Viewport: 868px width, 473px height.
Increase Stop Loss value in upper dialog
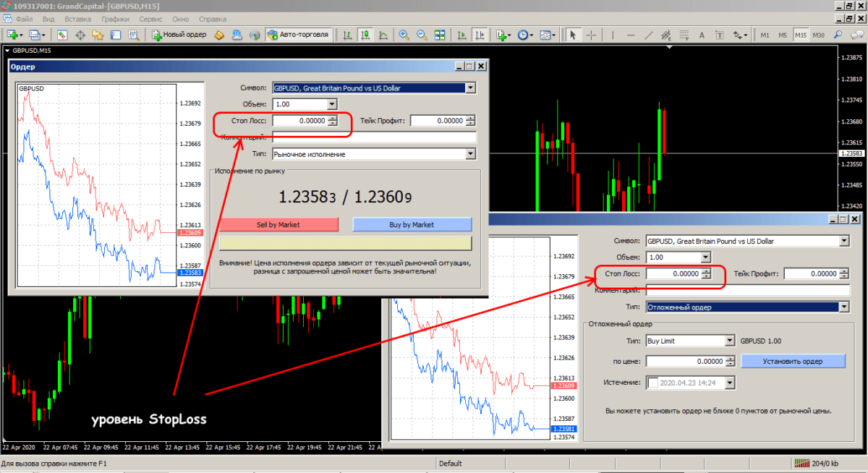(333, 118)
